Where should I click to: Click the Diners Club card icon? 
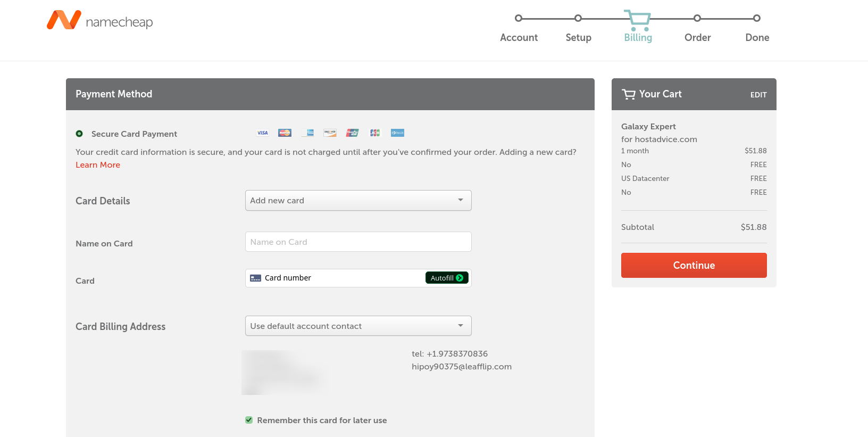(397, 133)
